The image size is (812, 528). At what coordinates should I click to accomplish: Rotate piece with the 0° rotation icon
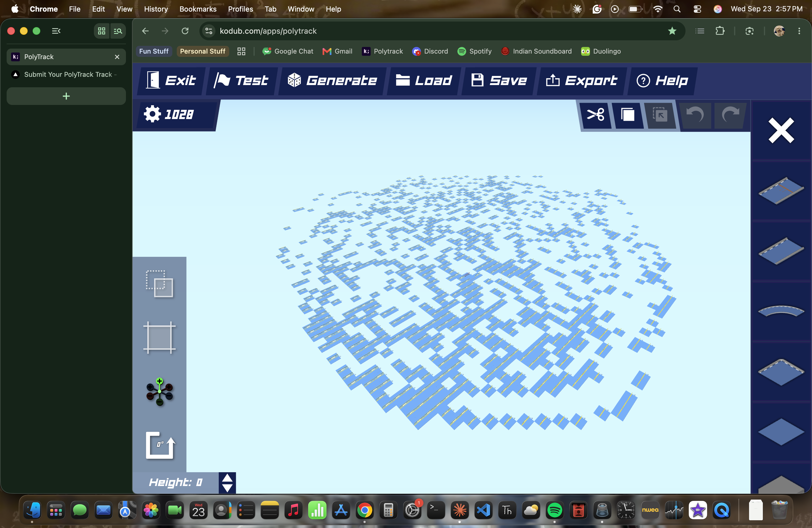tap(160, 445)
